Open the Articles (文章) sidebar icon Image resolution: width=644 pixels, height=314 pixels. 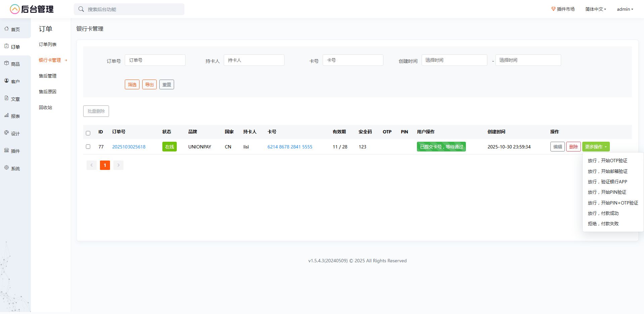[7, 98]
